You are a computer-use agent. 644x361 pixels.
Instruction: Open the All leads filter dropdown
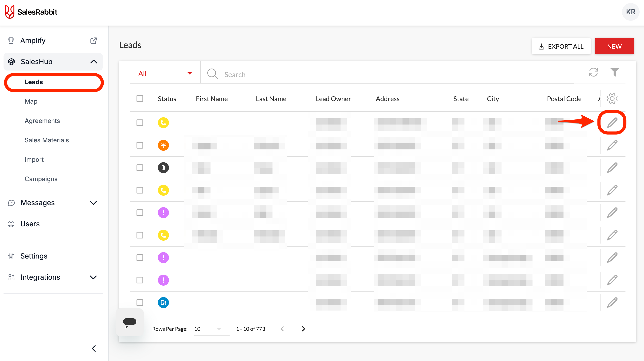click(165, 73)
